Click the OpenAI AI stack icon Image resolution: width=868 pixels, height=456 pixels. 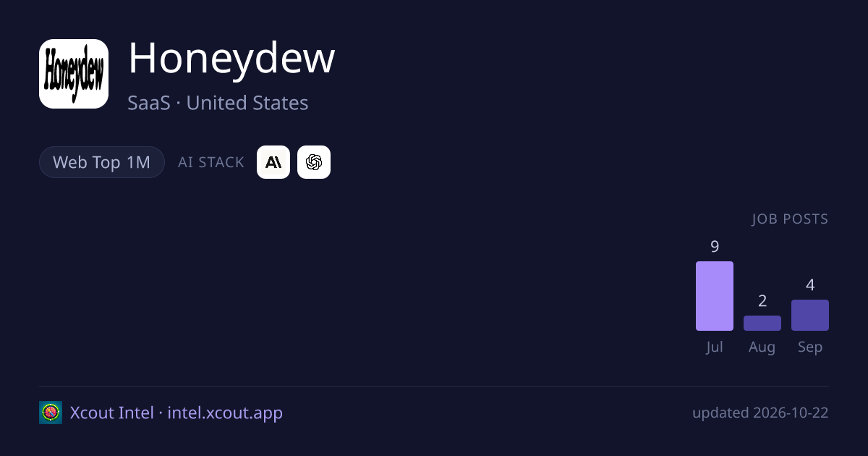point(314,162)
